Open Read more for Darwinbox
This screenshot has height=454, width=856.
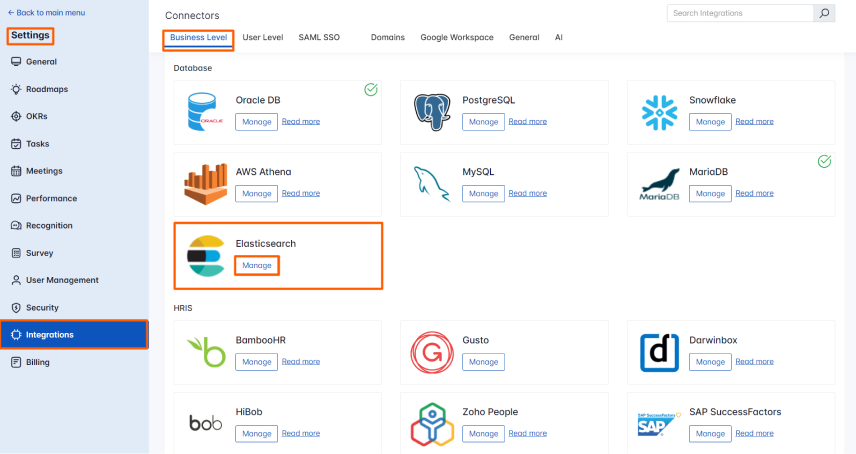[x=754, y=361]
